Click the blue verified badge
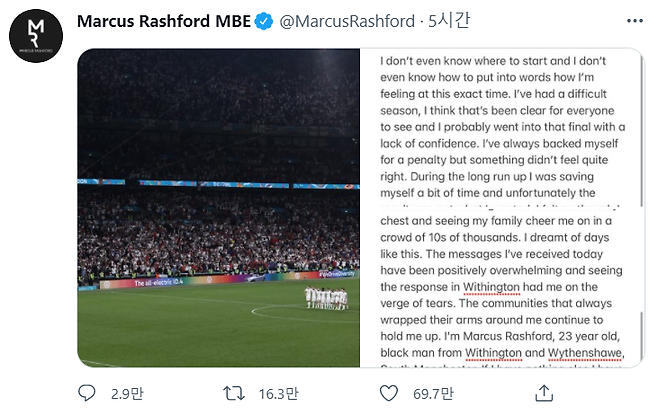The image size is (658, 415). pyautogui.click(x=264, y=21)
